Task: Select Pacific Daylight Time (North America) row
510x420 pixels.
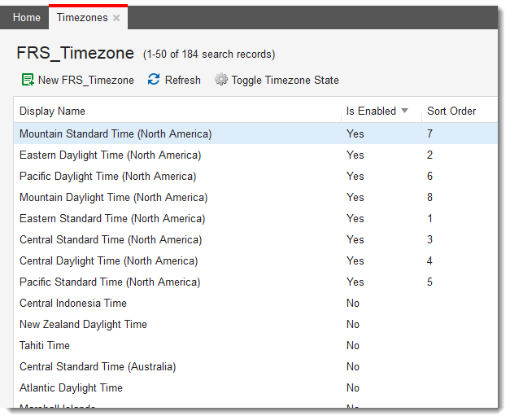Action: point(255,176)
